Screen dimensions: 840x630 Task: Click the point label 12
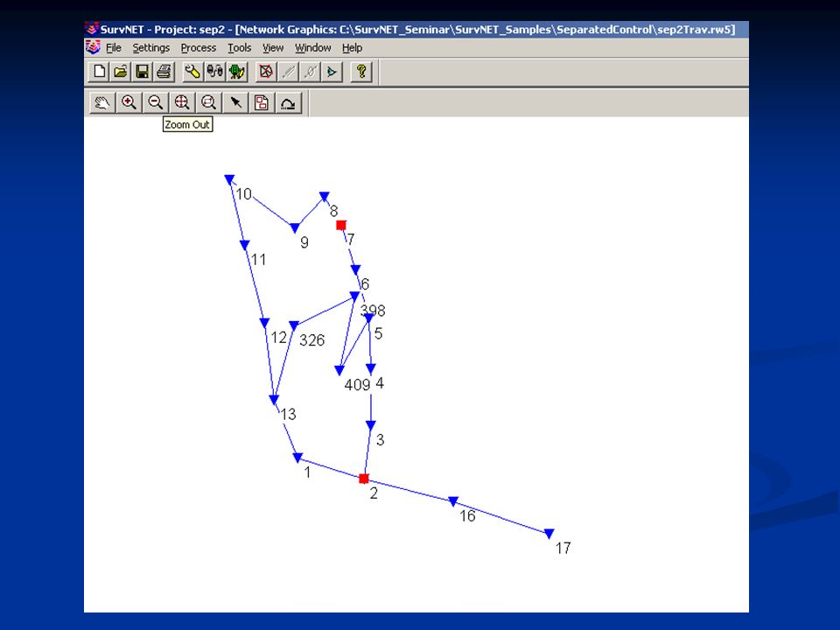point(278,338)
